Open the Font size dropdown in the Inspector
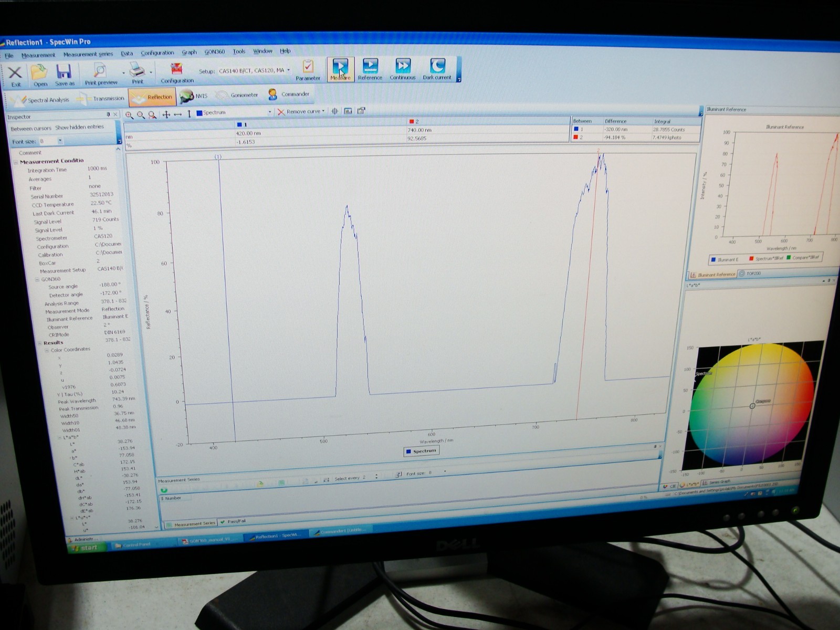The width and height of the screenshot is (840, 630). point(59,141)
